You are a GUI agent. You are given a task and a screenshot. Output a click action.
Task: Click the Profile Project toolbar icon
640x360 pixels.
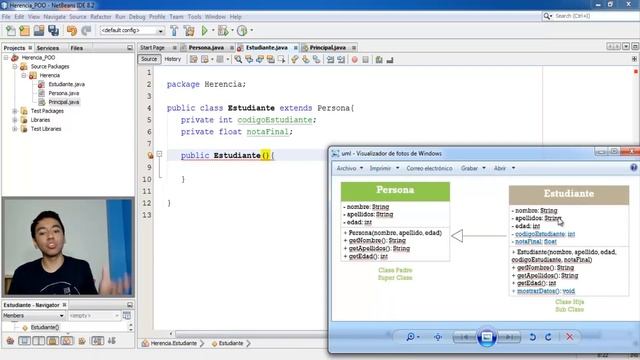[242, 31]
